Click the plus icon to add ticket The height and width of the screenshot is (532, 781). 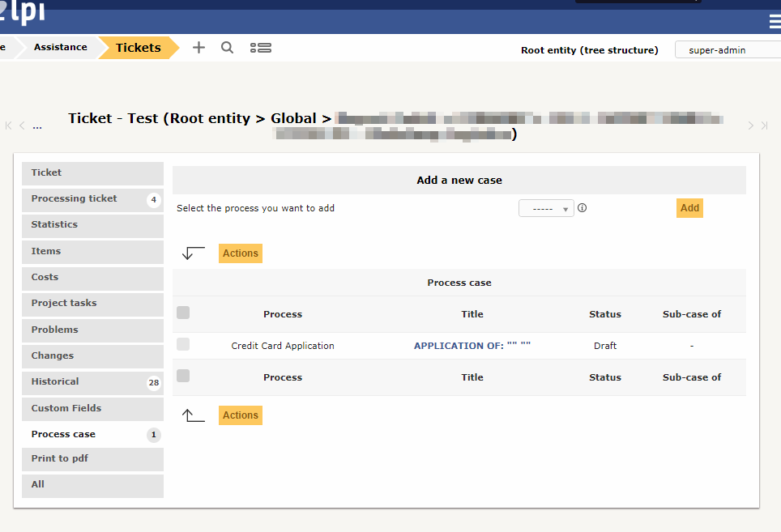[198, 48]
